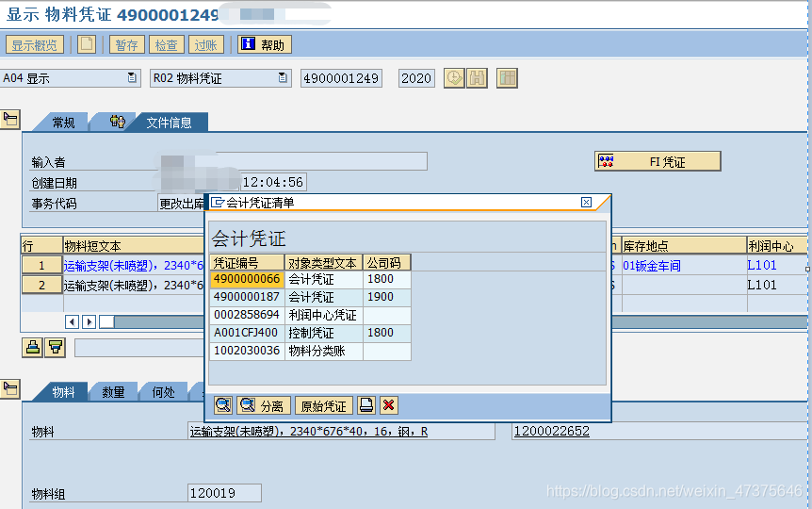Screen dimensions: 812x509
Task: Click the new document icon in toolbar
Action: tap(87, 44)
